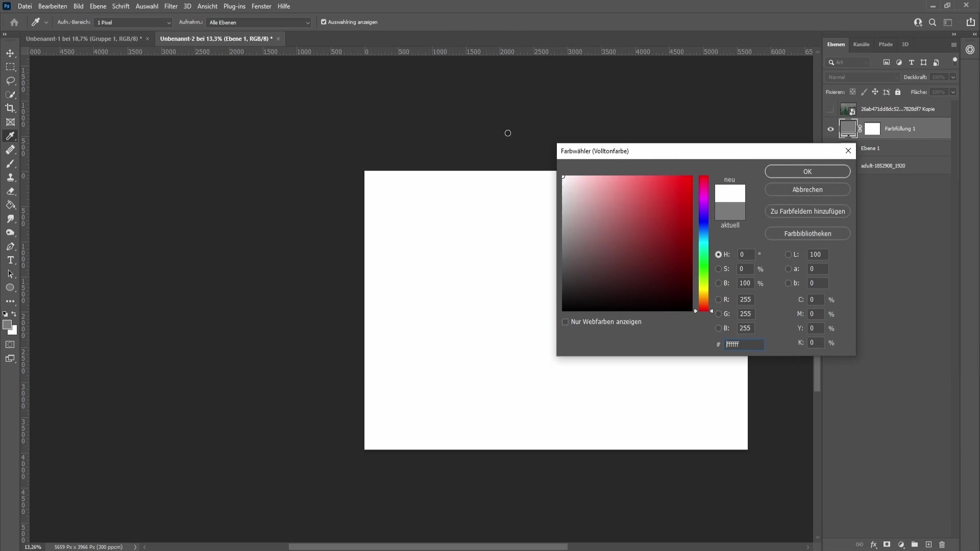The height and width of the screenshot is (551, 980).
Task: Click 'Zu Farbfeldern hinzufügen'
Action: [807, 211]
